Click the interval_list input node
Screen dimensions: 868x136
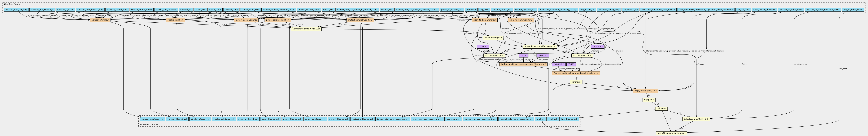tap(186, 10)
